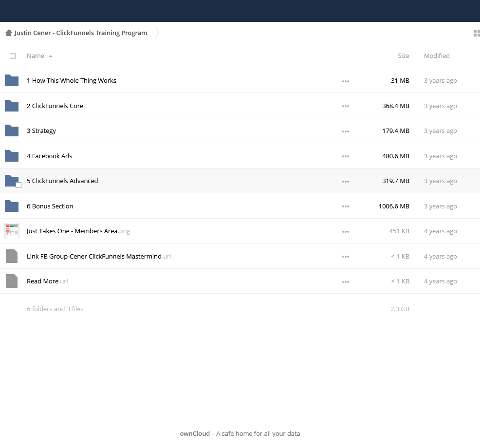Follow the ownCloud footer link

(195, 433)
